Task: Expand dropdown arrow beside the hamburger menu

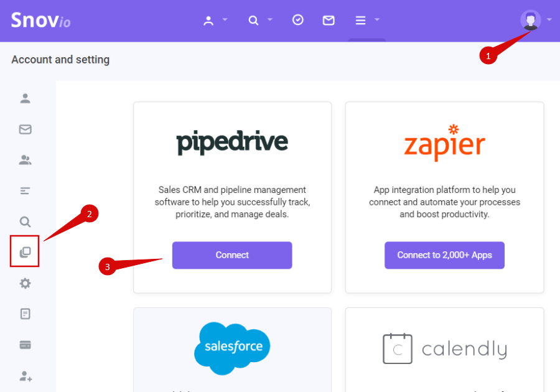Action: tap(377, 19)
